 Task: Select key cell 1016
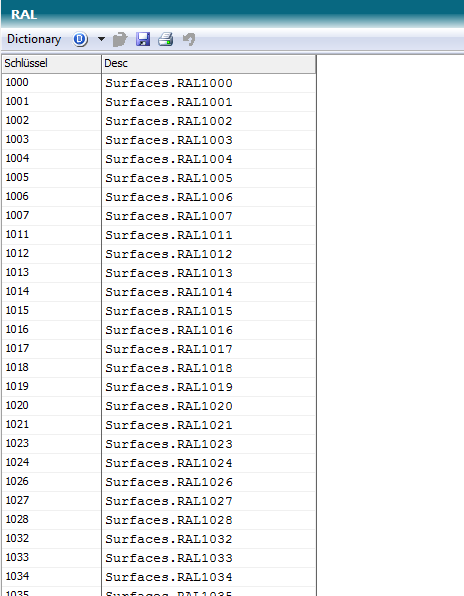tap(51, 330)
